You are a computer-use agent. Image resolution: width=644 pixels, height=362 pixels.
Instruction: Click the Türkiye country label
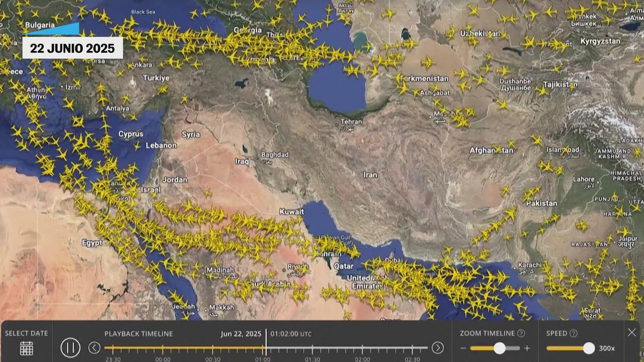pos(156,78)
